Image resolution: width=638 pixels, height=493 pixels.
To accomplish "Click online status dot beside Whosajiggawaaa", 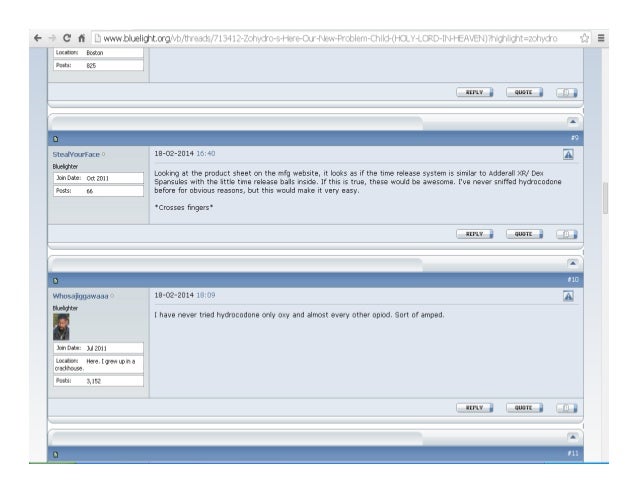I will (112, 296).
